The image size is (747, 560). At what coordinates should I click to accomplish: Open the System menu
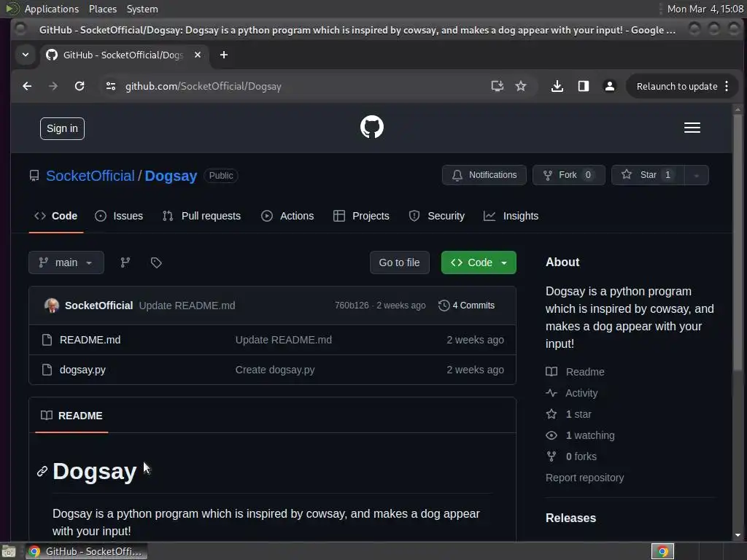click(142, 9)
